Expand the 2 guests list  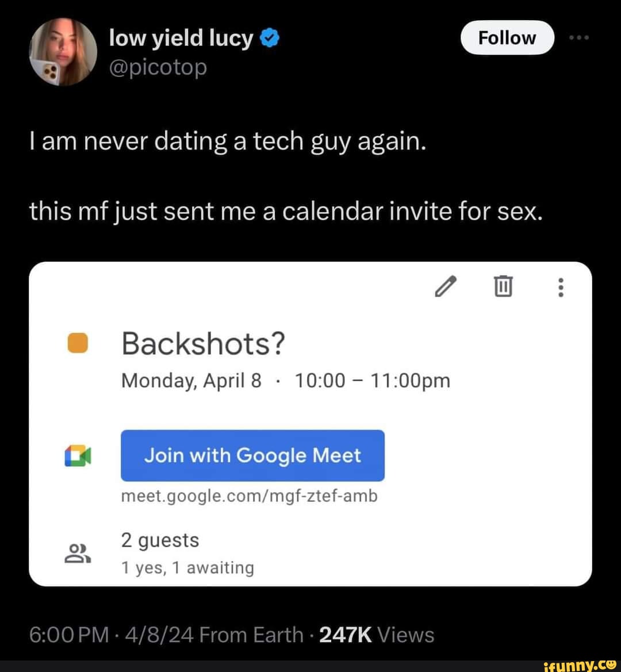pos(160,540)
